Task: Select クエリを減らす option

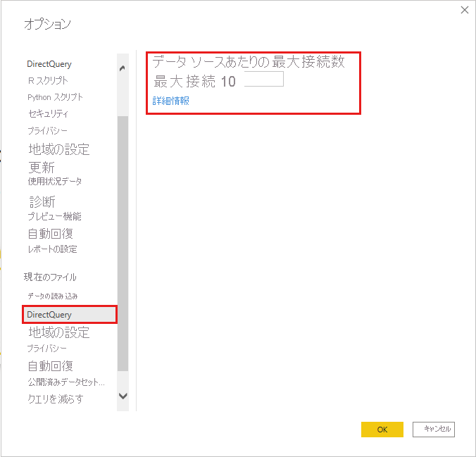Action: coord(56,399)
